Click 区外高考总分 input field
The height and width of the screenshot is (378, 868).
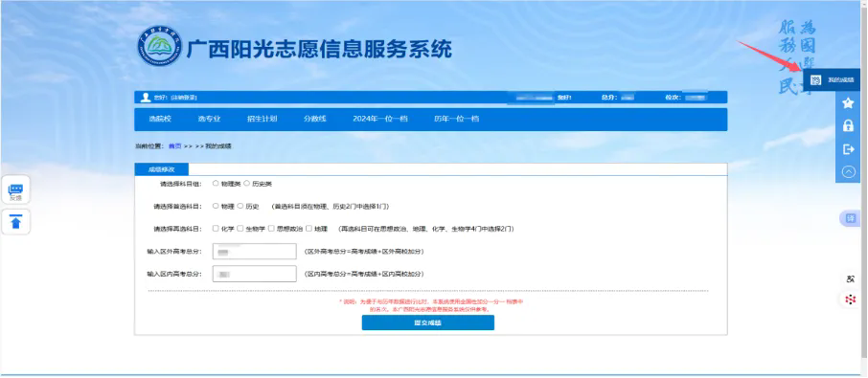[255, 252]
